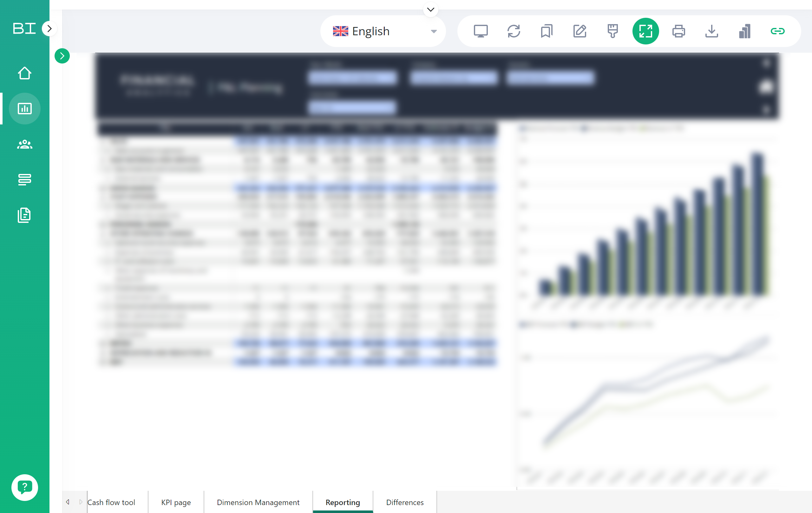
Task: Open the English language dropdown
Action: click(x=383, y=31)
